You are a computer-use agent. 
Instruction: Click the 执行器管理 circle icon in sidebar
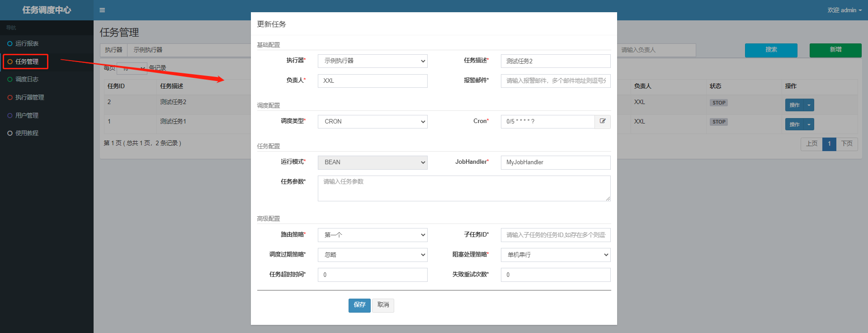(x=10, y=97)
